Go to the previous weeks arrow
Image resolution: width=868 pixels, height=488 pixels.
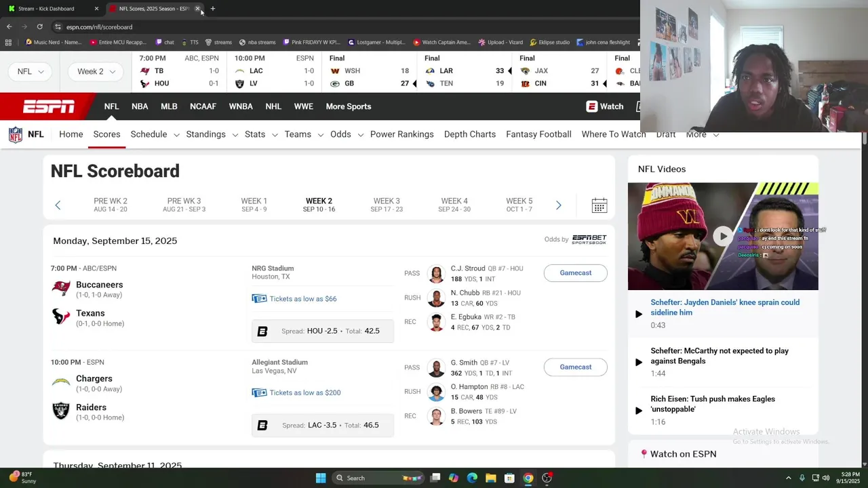click(x=58, y=205)
